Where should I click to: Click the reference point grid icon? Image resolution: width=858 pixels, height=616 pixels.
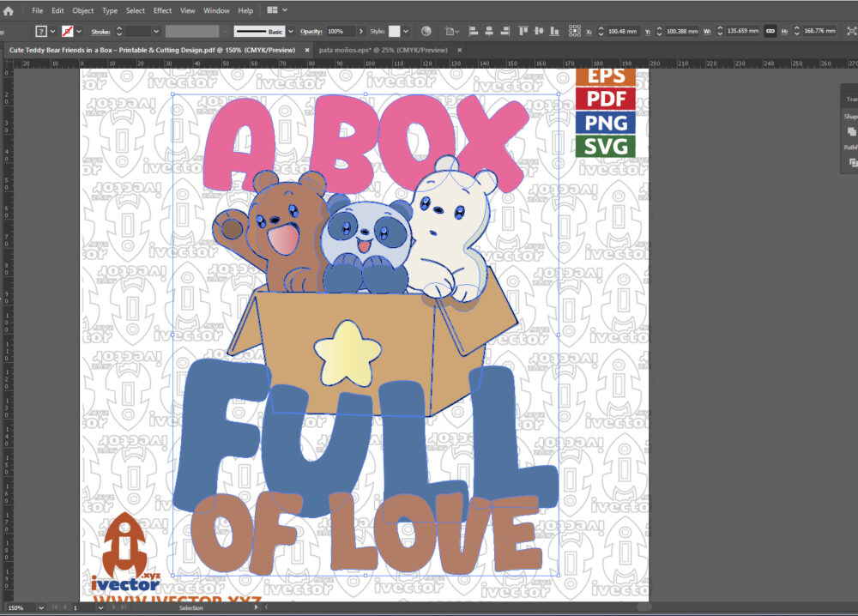coord(574,31)
